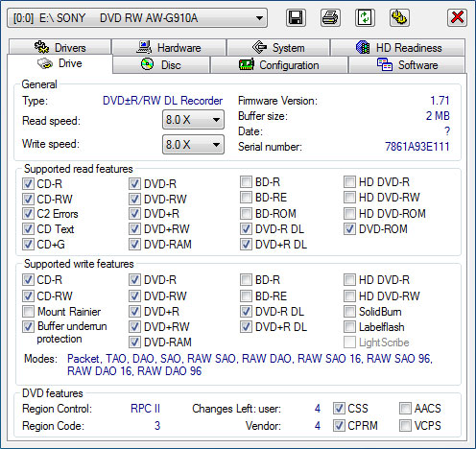Close the window with red X
The height and width of the screenshot is (449, 476).
[457, 17]
